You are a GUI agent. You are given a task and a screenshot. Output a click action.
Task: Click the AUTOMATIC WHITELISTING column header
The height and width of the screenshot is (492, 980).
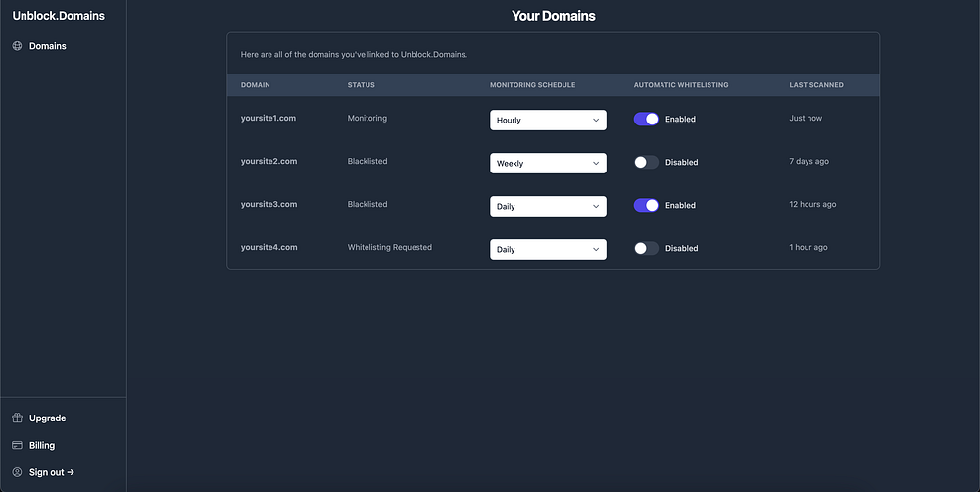pyautogui.click(x=681, y=85)
